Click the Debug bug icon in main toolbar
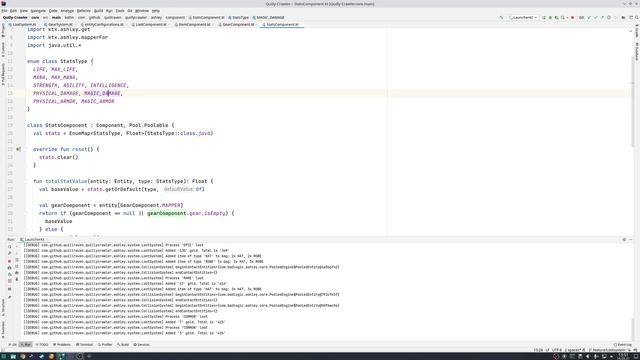640x360 pixels. tap(550, 18)
